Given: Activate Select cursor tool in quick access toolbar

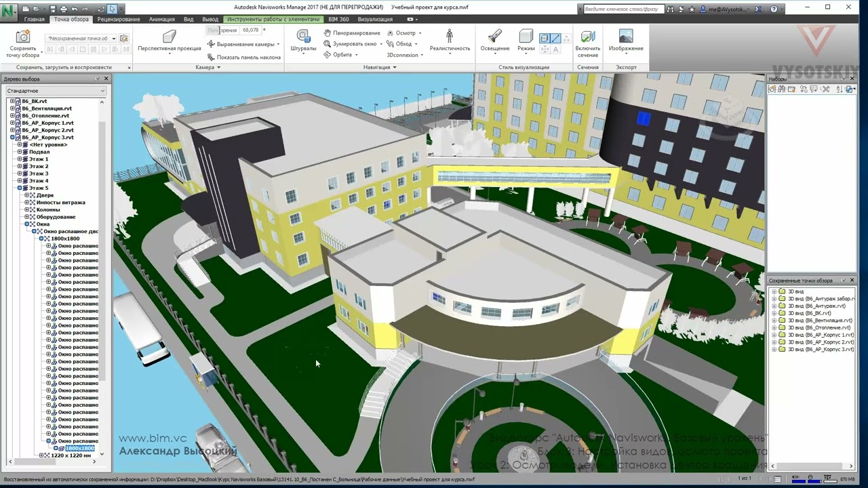Looking at the screenshot, I should tap(113, 9).
